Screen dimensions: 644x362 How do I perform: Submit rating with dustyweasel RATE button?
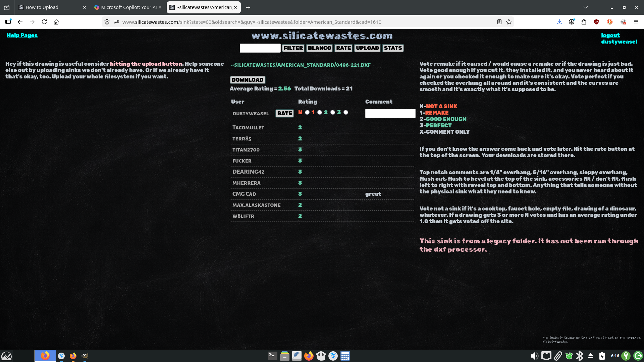(x=284, y=113)
